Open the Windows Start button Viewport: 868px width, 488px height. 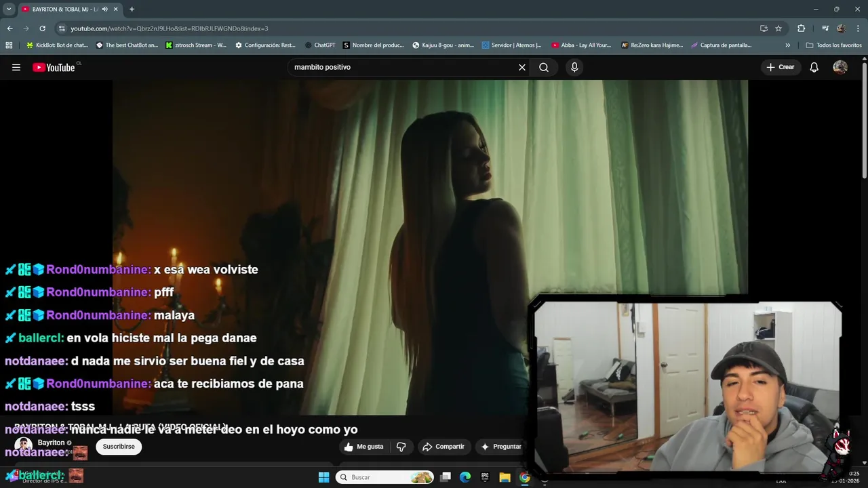click(x=323, y=477)
